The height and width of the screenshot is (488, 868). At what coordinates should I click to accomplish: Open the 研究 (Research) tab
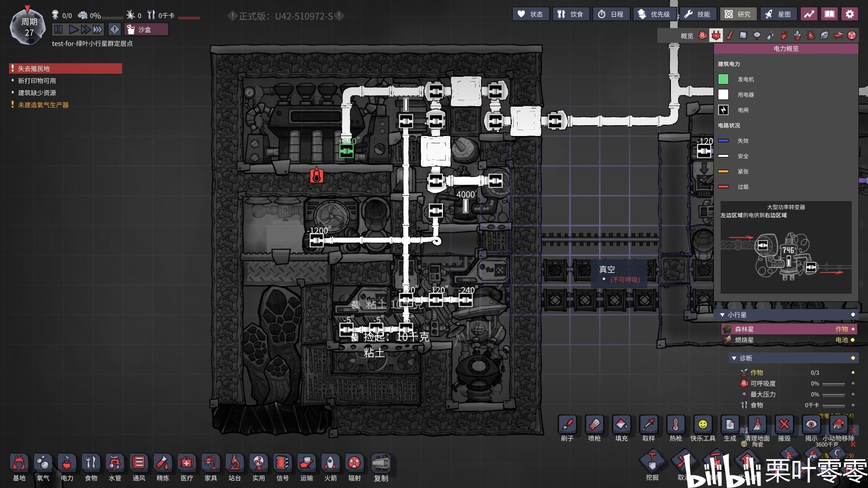(x=738, y=14)
